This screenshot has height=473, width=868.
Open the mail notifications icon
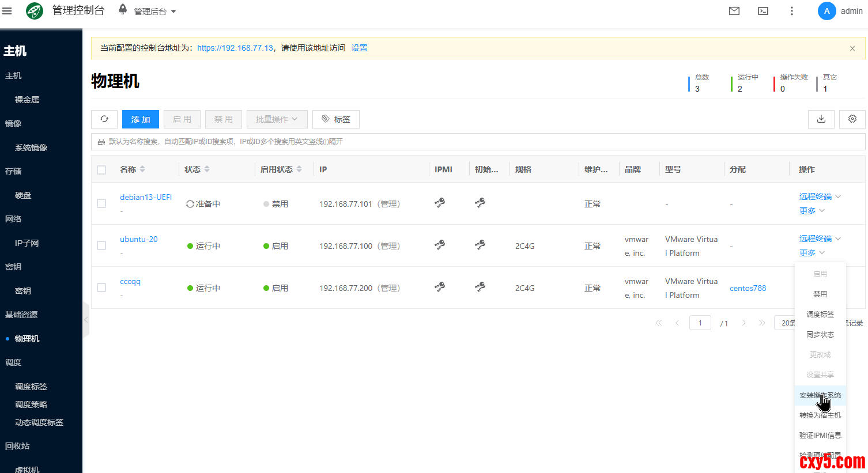click(734, 11)
